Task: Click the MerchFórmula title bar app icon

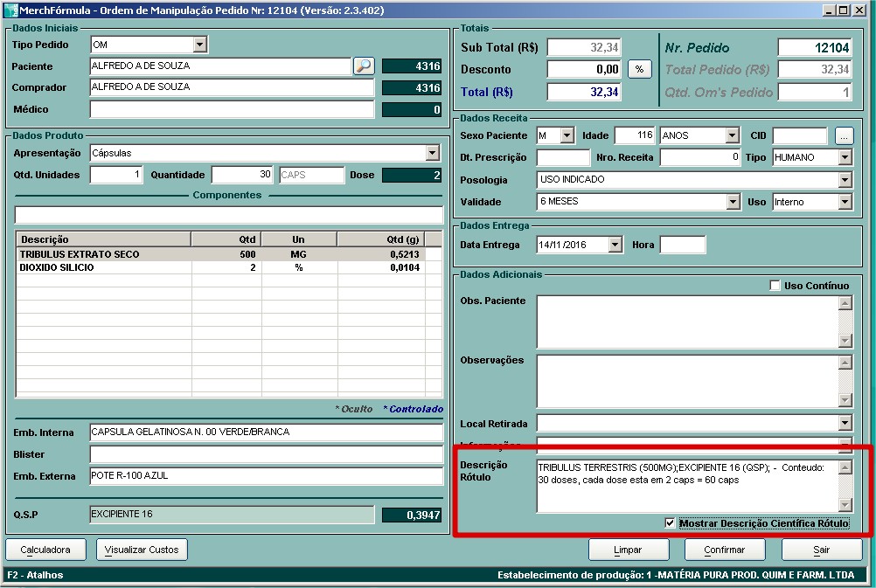Action: 11,10
